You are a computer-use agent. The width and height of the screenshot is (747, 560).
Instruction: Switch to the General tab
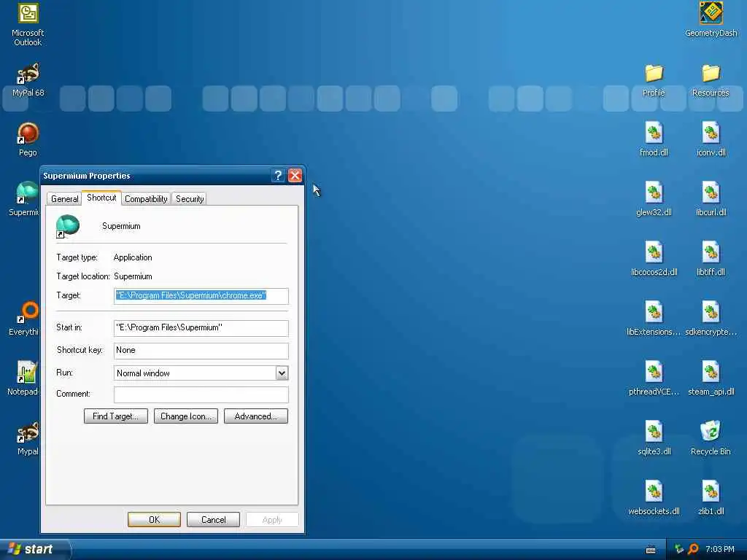tap(65, 199)
